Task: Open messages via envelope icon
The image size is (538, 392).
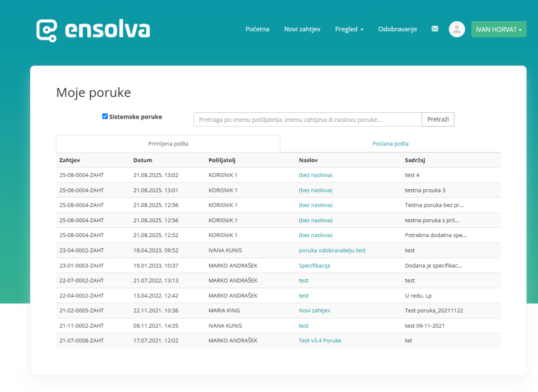Action: 435,29
